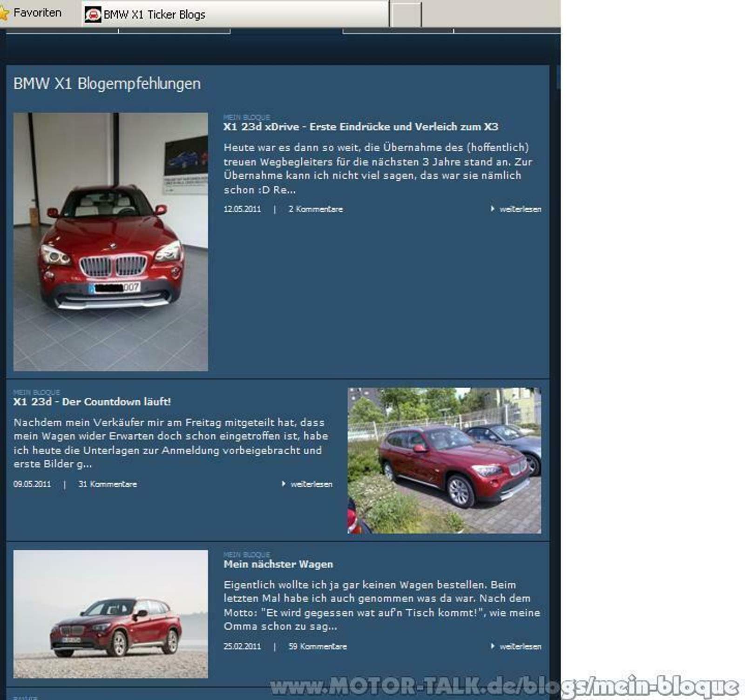Open red BMW X1 side view press photo
The height and width of the screenshot is (700, 745).
pos(111,614)
